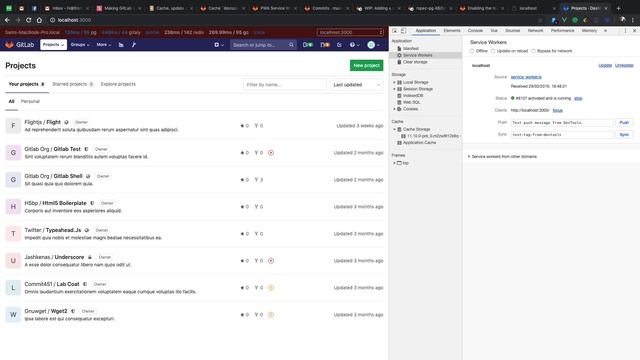Collapse Cache Storage tree item
640x360 pixels.
(394, 129)
